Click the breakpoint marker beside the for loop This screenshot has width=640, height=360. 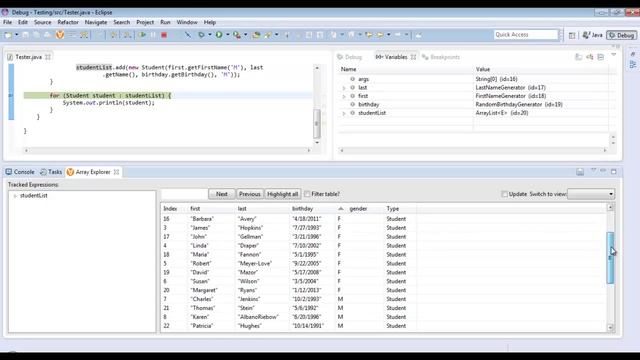coord(11,96)
